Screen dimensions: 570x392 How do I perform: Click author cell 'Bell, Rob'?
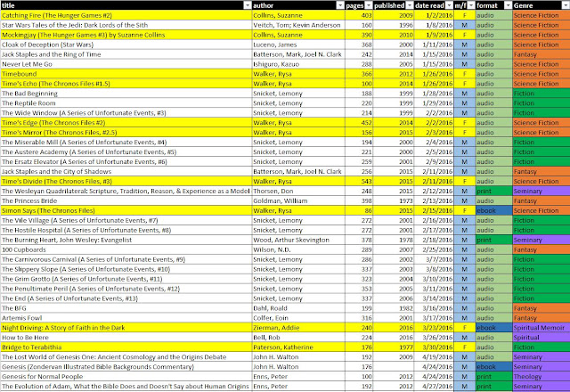point(298,338)
